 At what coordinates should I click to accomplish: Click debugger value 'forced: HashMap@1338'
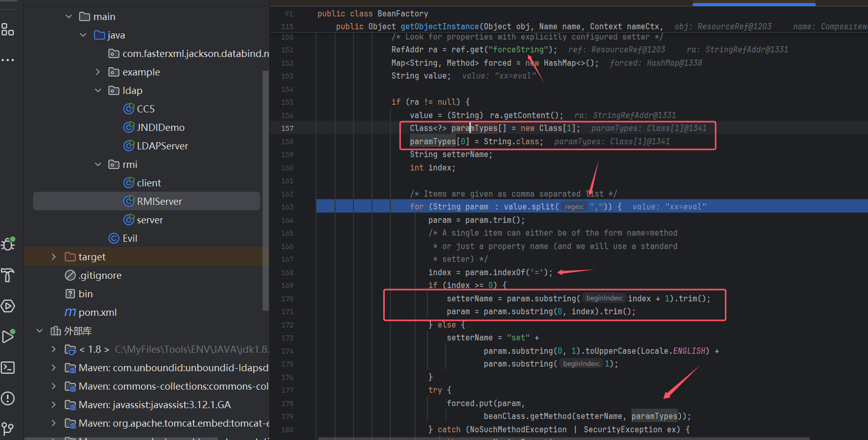[x=656, y=63]
